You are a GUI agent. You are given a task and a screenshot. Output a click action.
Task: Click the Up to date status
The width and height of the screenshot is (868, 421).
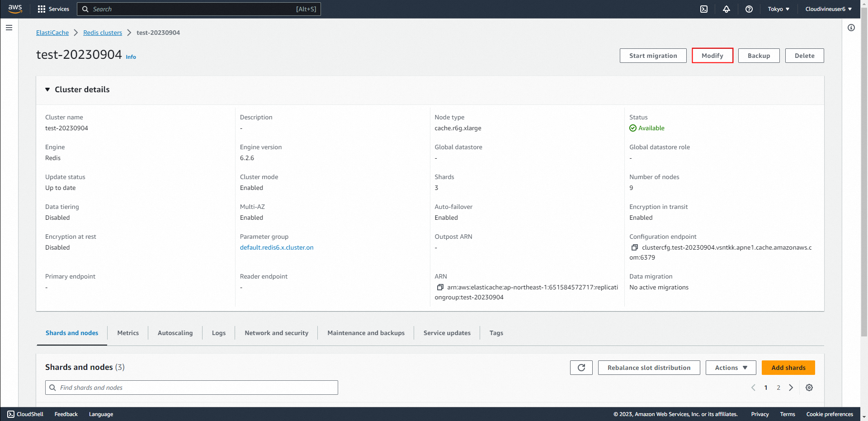(61, 188)
